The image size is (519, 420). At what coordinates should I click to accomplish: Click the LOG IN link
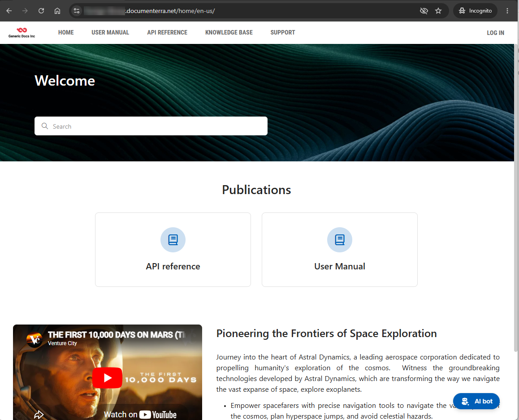pos(495,33)
